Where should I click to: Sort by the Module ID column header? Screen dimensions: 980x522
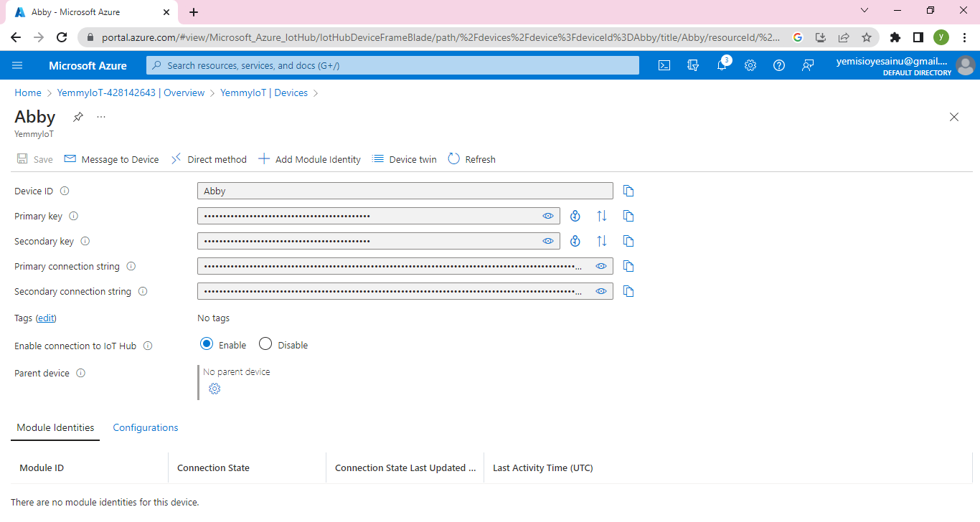click(x=42, y=468)
